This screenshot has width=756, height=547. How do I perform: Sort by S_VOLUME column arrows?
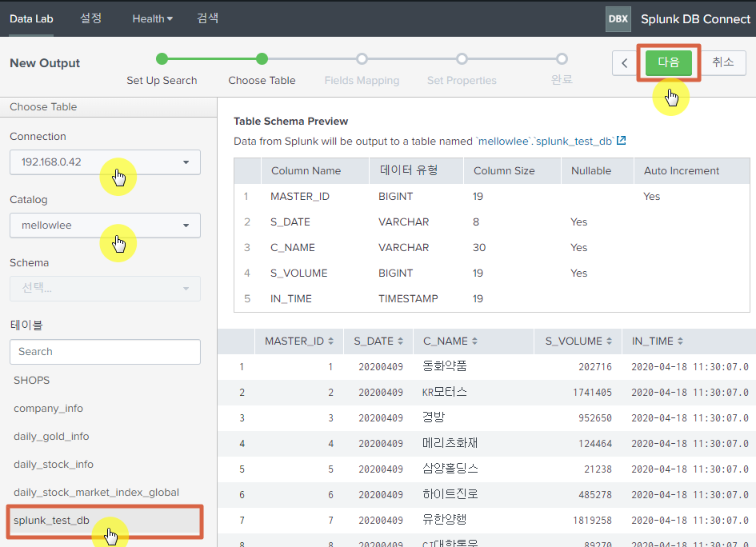[x=609, y=341]
